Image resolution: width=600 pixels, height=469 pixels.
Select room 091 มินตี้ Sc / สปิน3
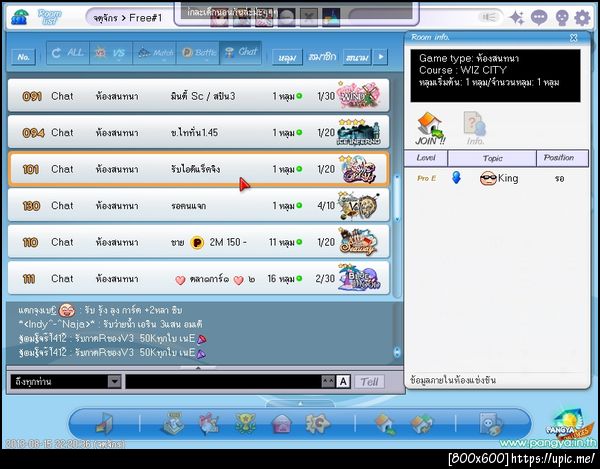click(x=198, y=96)
